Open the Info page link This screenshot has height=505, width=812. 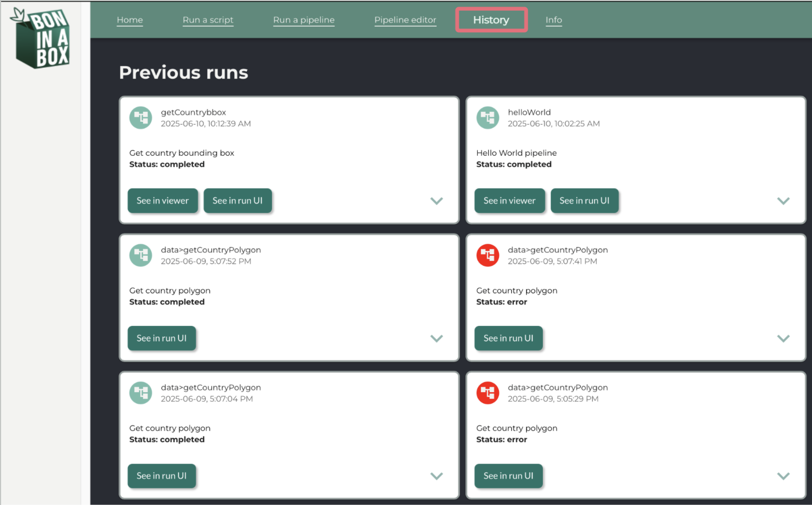pyautogui.click(x=553, y=20)
